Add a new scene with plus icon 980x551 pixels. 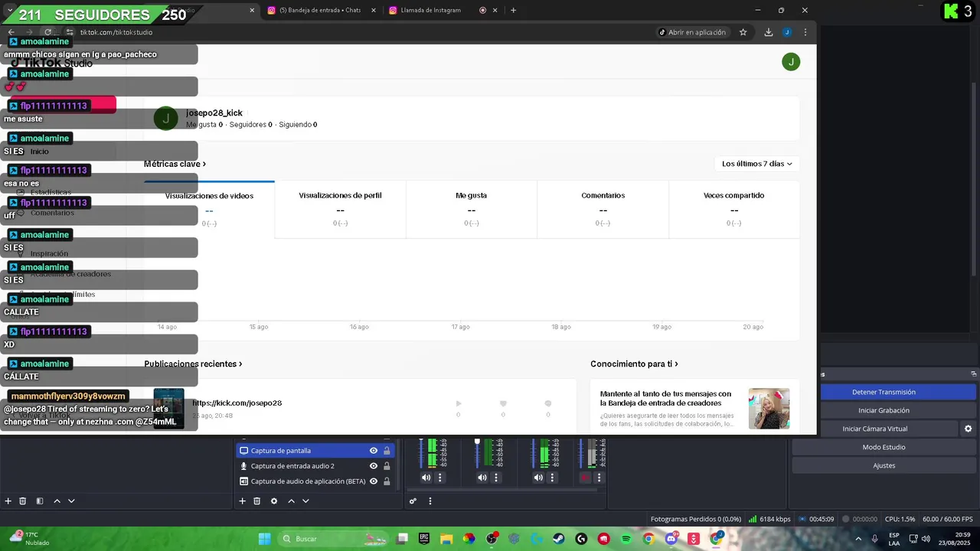(8, 501)
